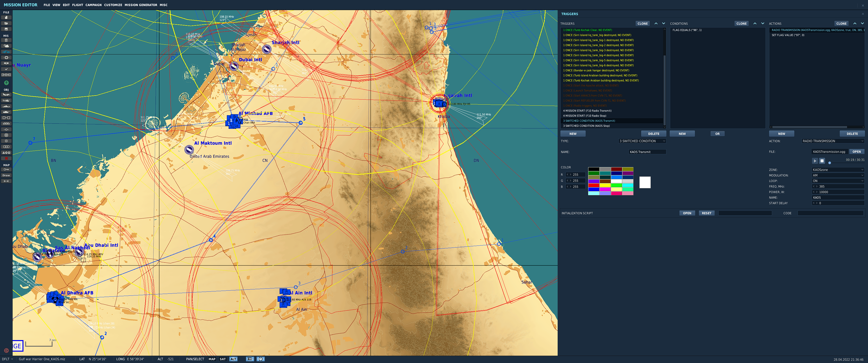The width and height of the screenshot is (868, 363).
Task: Click the OR button under conditions
Action: click(x=717, y=134)
